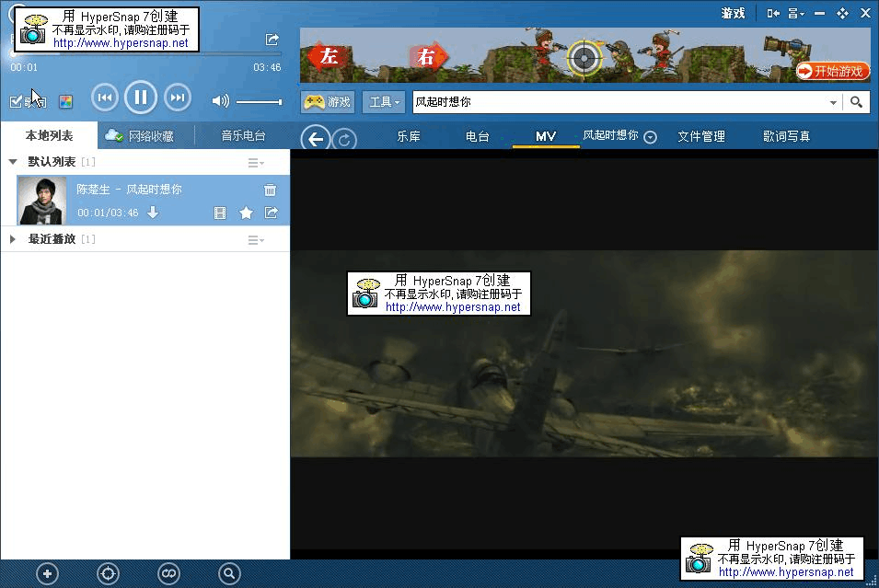Open the 游戏 button with gamepad icon

click(x=328, y=102)
